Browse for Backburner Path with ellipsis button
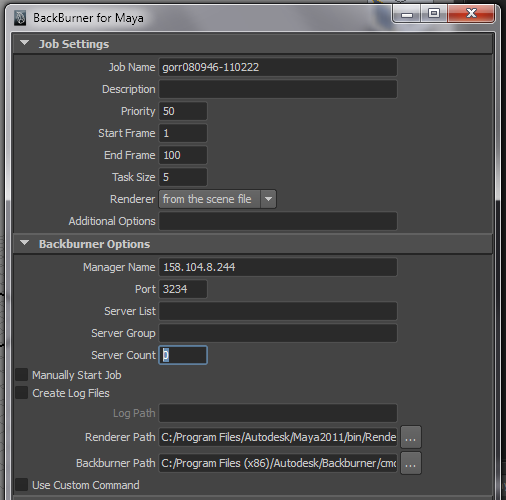 [411, 463]
